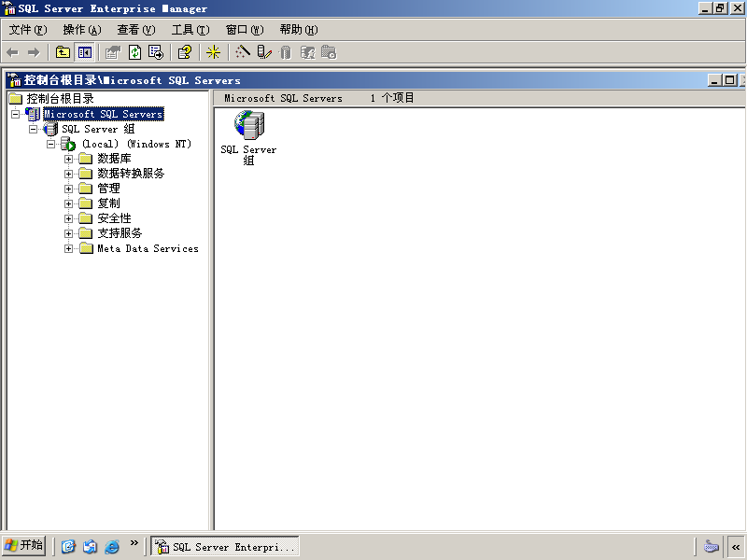This screenshot has height=560, width=747.
Task: Go up one level with folder icon
Action: click(63, 52)
